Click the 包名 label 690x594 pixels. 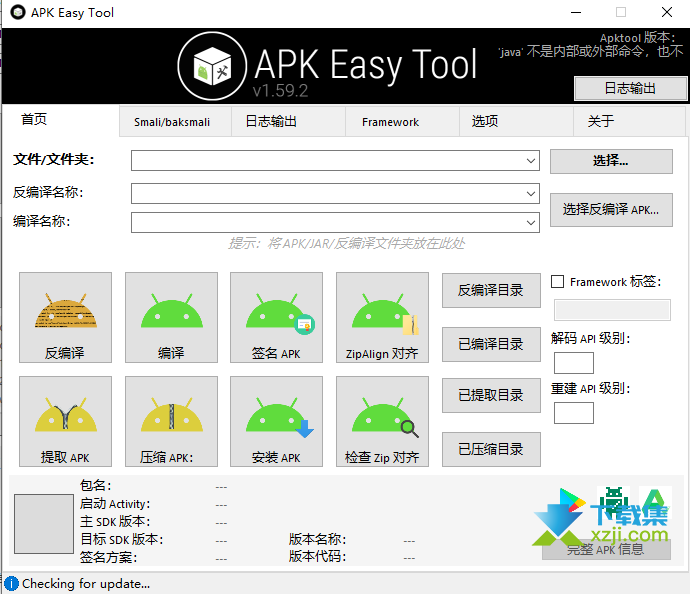95,485
